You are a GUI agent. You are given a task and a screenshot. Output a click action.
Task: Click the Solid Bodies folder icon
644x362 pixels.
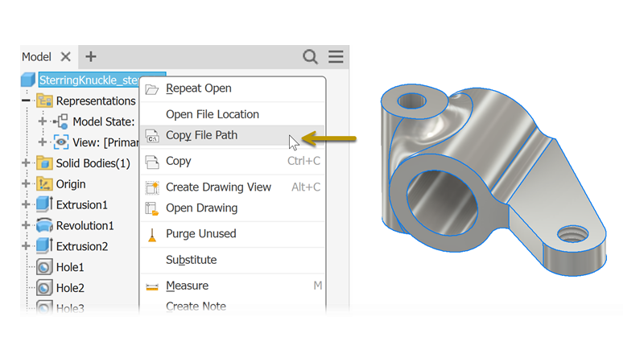coord(44,163)
